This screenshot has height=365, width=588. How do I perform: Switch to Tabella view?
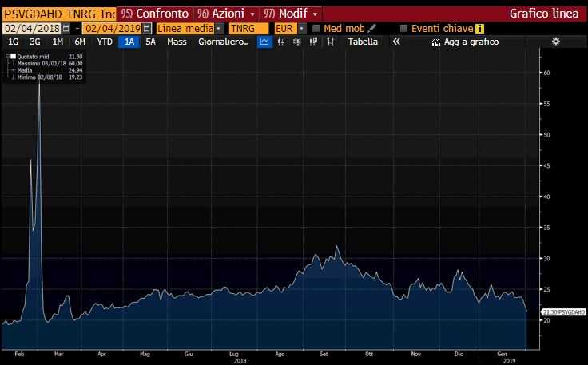363,42
